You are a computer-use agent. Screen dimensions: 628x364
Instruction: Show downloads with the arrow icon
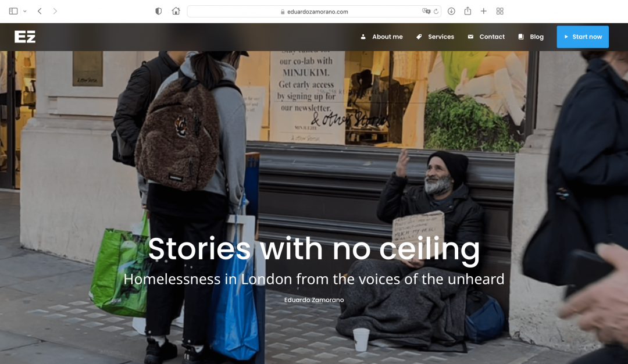[x=451, y=11]
